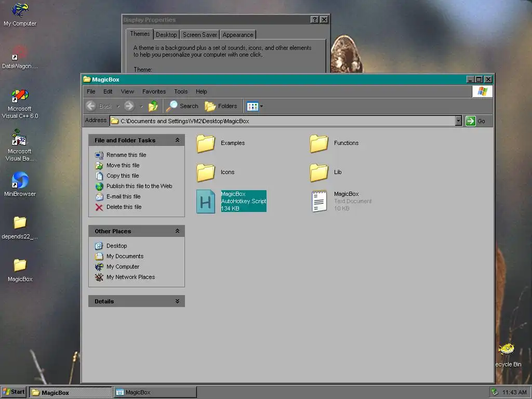The image size is (532, 399).
Task: Open the My Computer desktop icon
Action: click(x=20, y=15)
